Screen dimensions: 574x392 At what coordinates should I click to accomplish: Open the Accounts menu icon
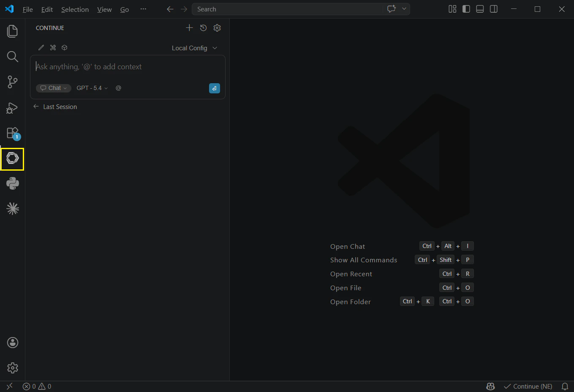point(13,343)
